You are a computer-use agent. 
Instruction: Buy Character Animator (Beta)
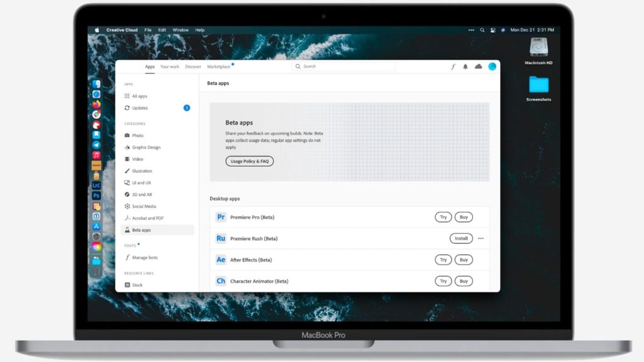(x=464, y=281)
